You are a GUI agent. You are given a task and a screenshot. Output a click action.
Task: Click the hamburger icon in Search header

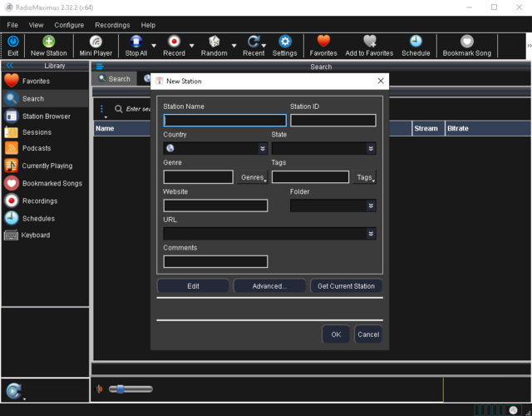coord(100,67)
